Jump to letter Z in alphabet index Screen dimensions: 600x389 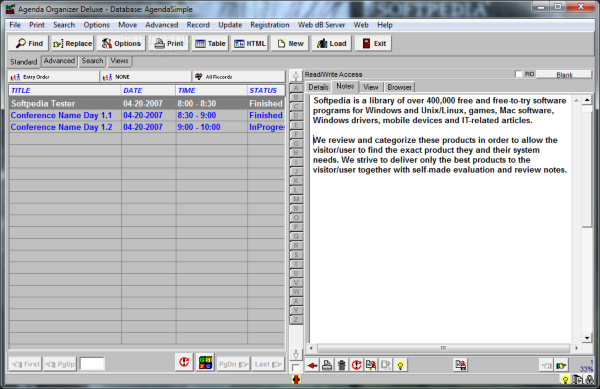[x=296, y=320]
